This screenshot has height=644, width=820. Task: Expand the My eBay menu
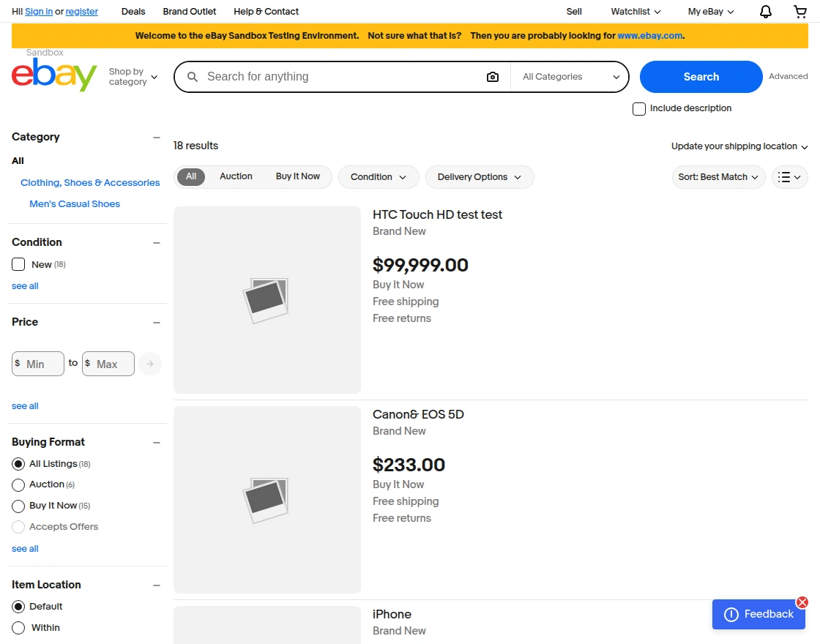pyautogui.click(x=711, y=12)
